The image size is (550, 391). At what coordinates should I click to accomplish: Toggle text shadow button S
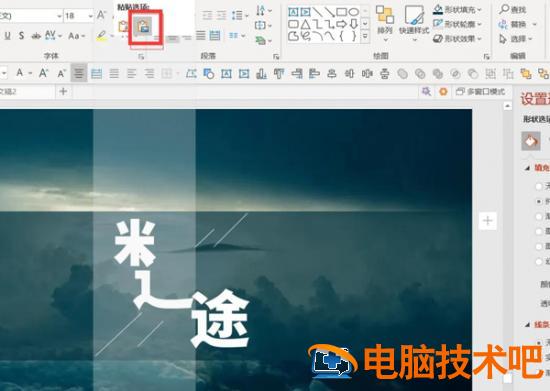pyautogui.click(x=21, y=35)
